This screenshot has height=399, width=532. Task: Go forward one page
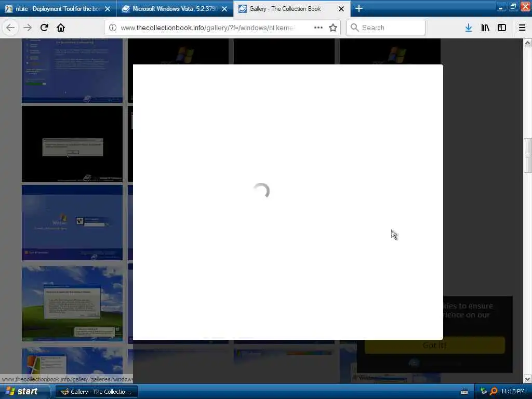tap(28, 28)
